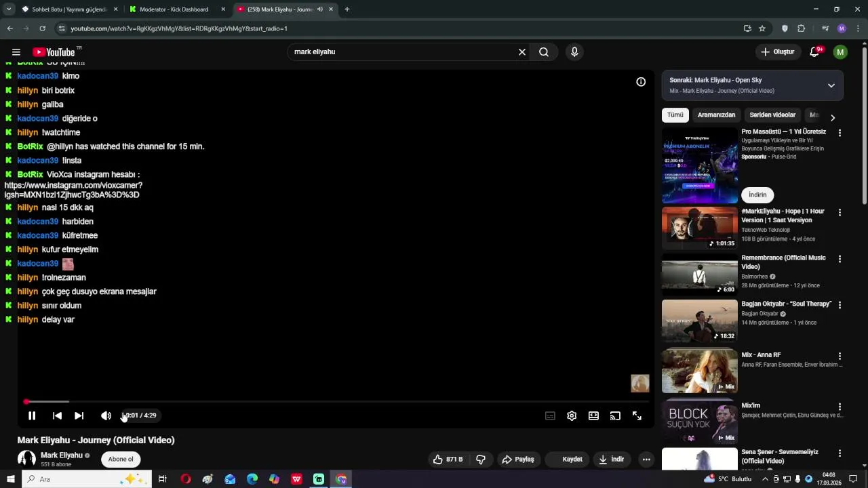Show video info card icon
Viewport: 868px width, 488px height.
[641, 82]
